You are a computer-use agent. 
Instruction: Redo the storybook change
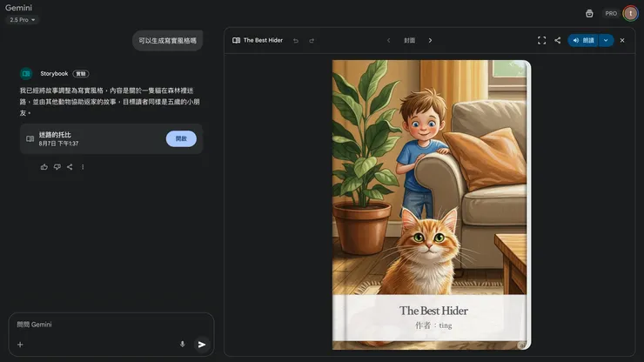pos(312,40)
